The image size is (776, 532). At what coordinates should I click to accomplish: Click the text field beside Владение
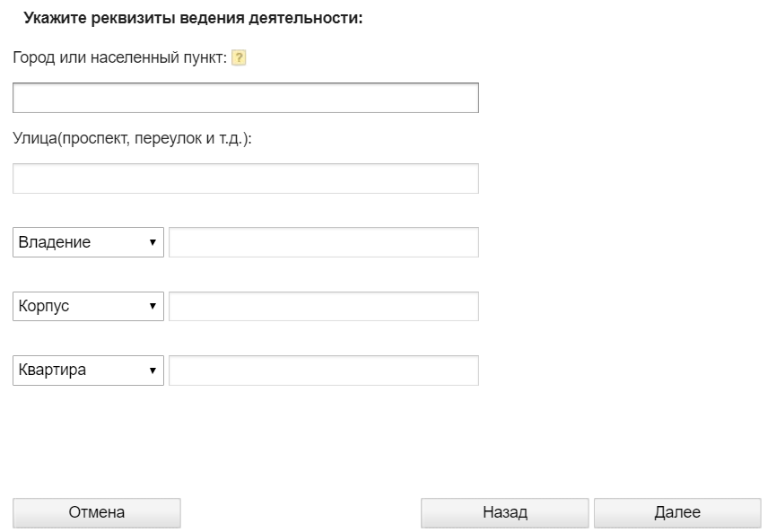323,242
